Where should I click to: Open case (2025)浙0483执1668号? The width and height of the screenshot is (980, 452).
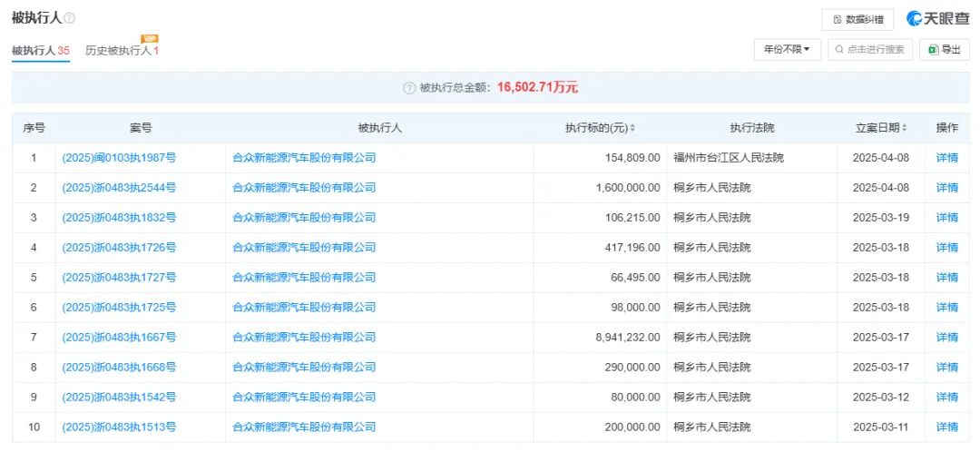pyautogui.click(x=119, y=368)
